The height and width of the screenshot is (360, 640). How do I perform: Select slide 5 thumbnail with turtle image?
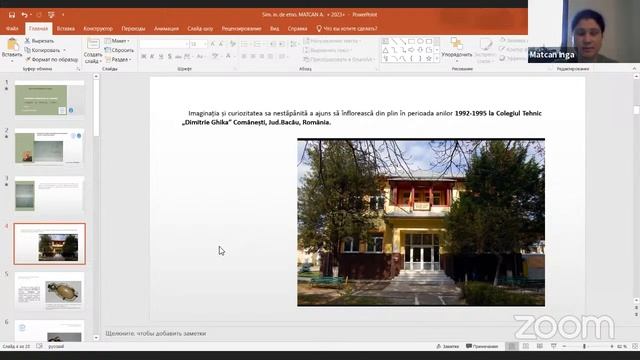[x=49, y=291]
